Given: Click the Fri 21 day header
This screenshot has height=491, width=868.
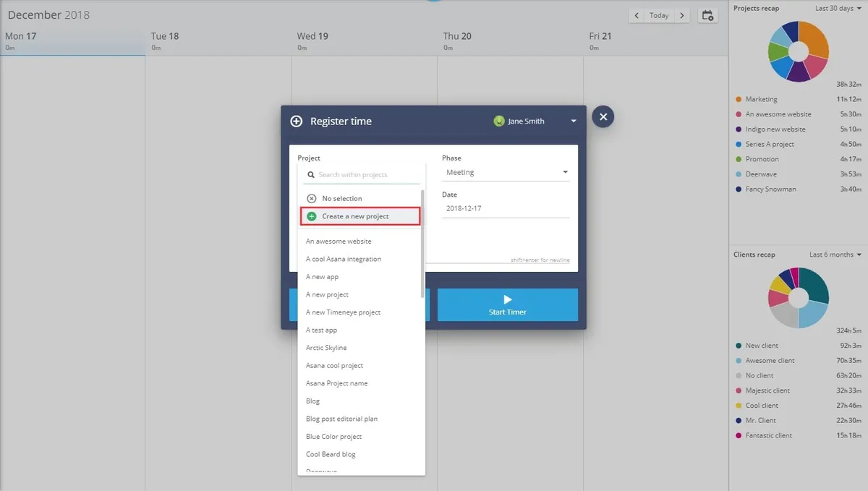Looking at the screenshot, I should click(655, 41).
